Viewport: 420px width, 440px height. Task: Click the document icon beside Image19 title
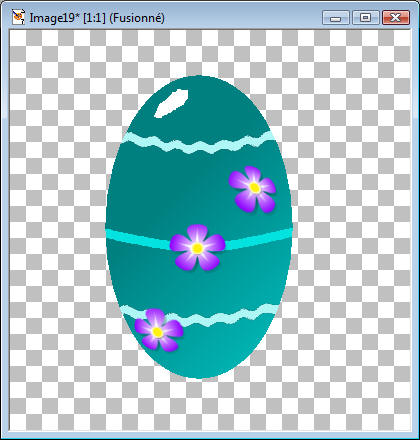[18, 17]
